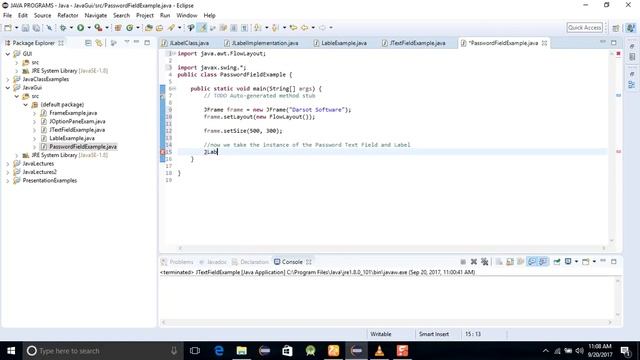Open the Refactor menu
The height and width of the screenshot is (360, 640).
point(68,16)
